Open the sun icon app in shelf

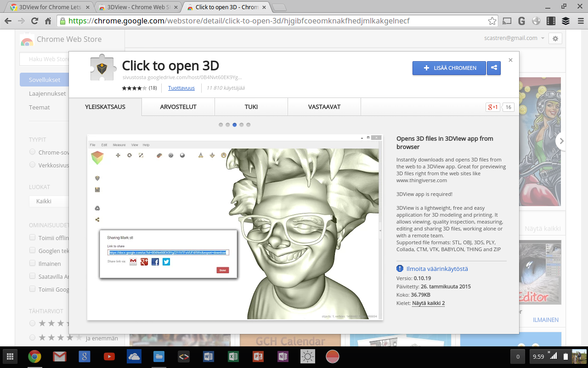point(308,356)
